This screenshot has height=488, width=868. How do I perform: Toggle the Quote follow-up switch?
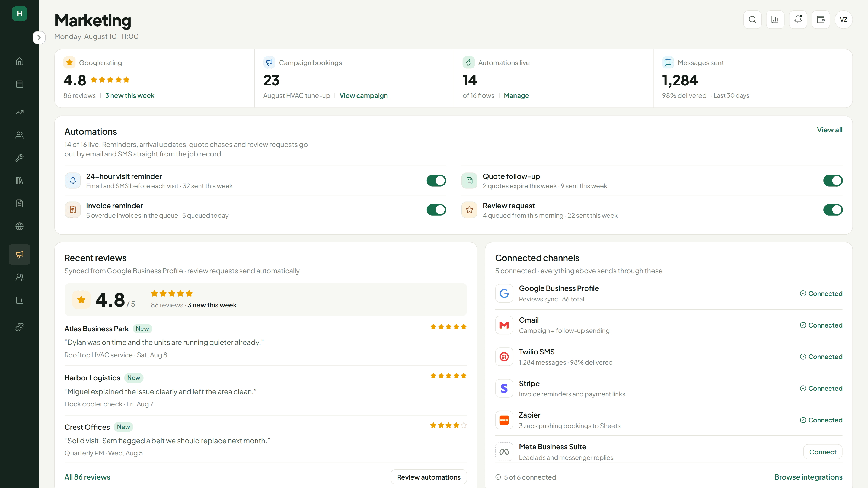point(833,181)
